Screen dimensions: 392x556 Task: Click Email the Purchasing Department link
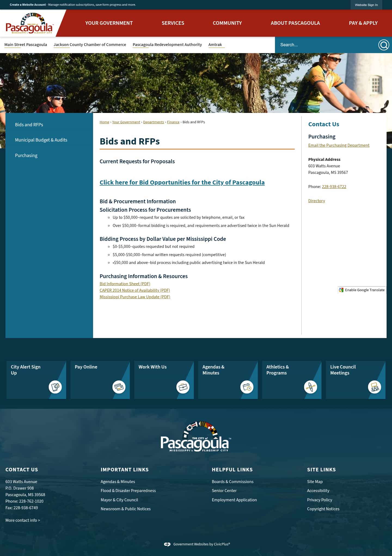point(339,145)
